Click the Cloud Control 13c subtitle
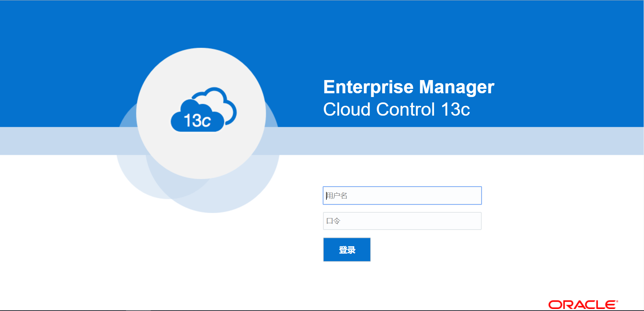Screen dimensions: 644x311 [x=396, y=109]
